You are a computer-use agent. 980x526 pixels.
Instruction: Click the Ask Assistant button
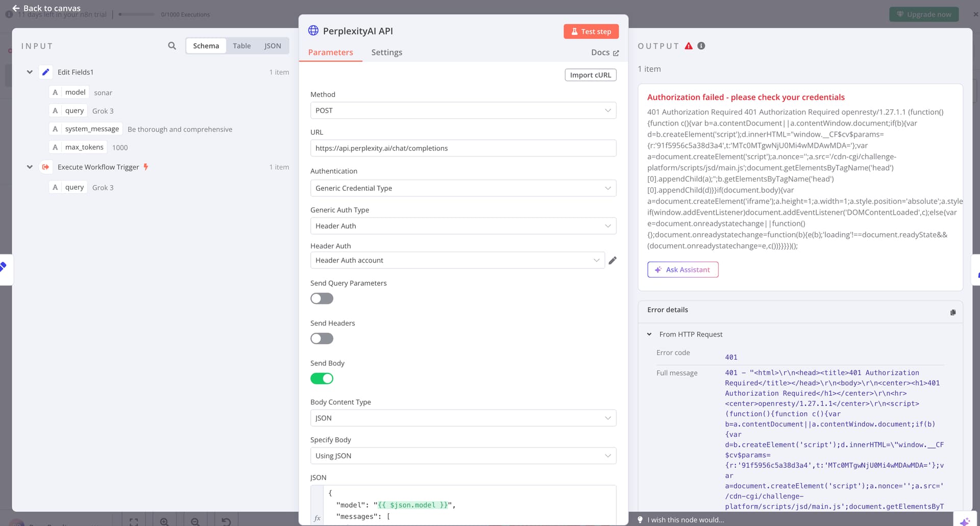683,269
